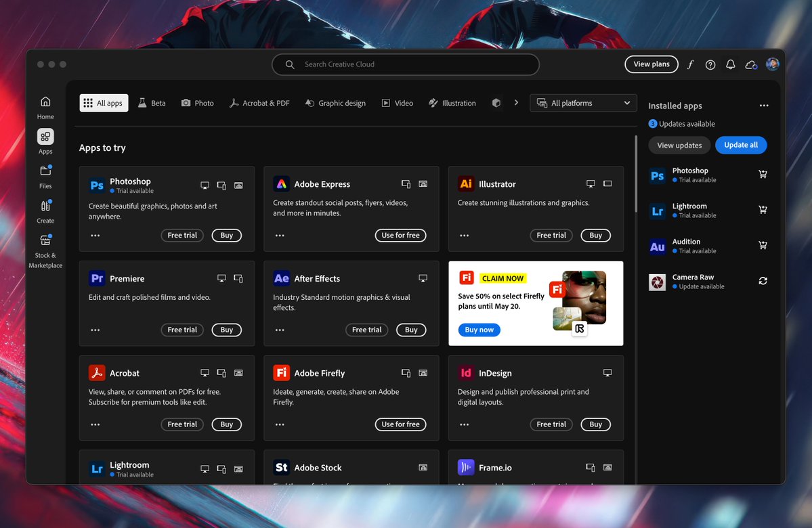The height and width of the screenshot is (528, 812).
Task: Click the Illustrator Ai app icon
Action: pos(466,183)
